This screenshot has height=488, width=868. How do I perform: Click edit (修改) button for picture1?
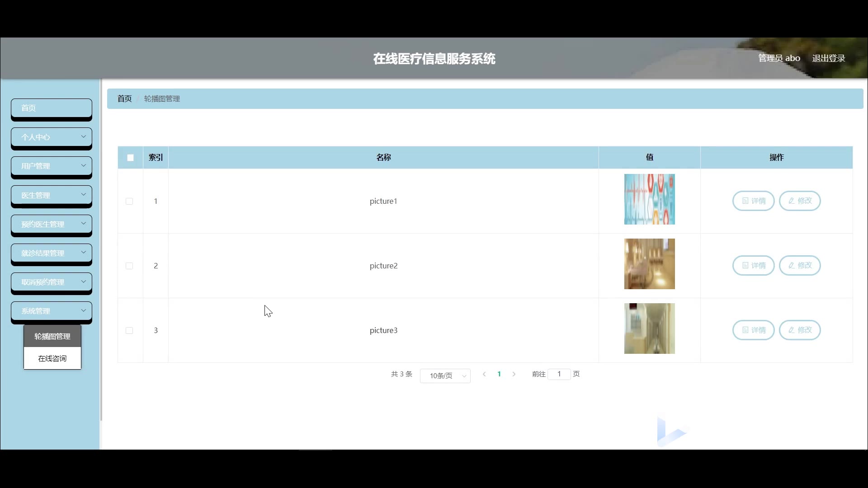tap(800, 201)
